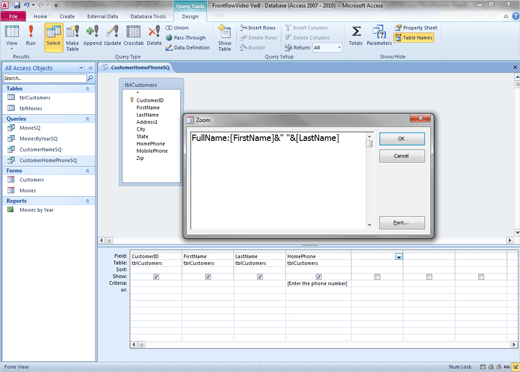
Task: Click the Zoom dialog scrollbar down arrow
Action: [369, 225]
